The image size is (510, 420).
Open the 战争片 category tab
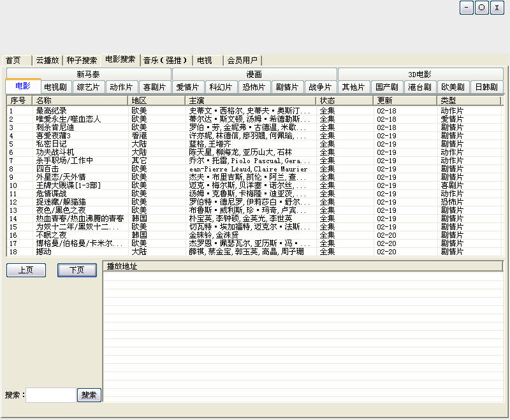(321, 87)
